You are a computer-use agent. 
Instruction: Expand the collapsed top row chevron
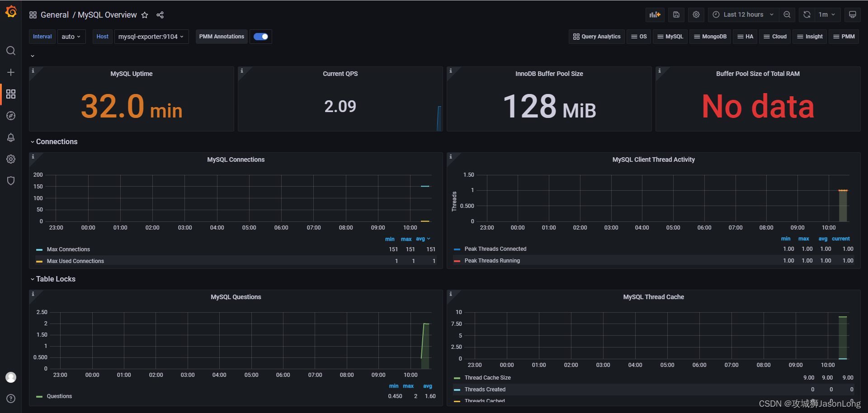33,56
